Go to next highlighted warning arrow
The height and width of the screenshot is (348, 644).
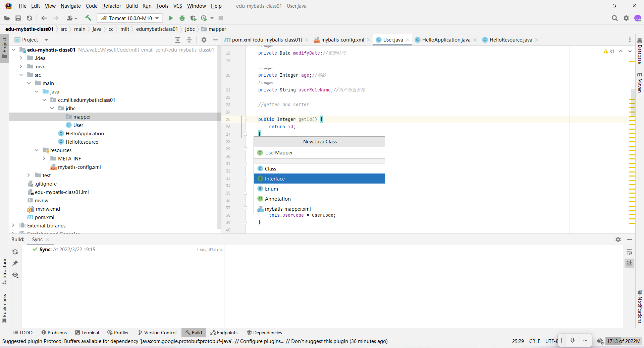tap(630, 51)
